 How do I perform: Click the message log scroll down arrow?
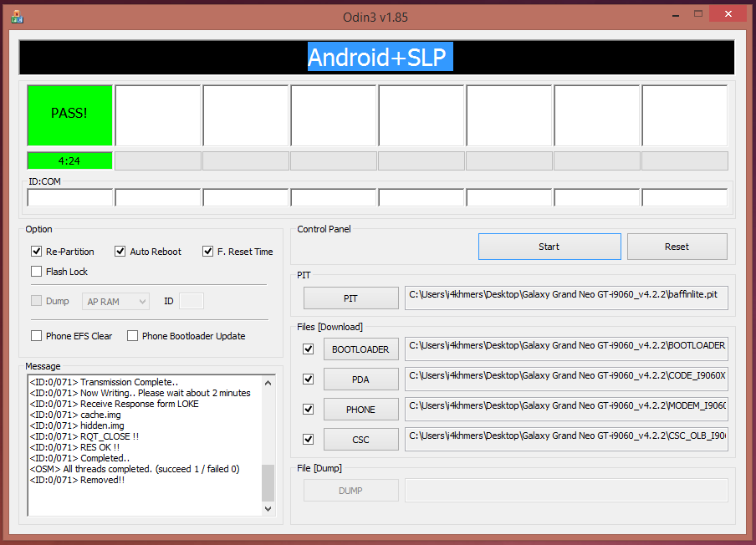(268, 509)
